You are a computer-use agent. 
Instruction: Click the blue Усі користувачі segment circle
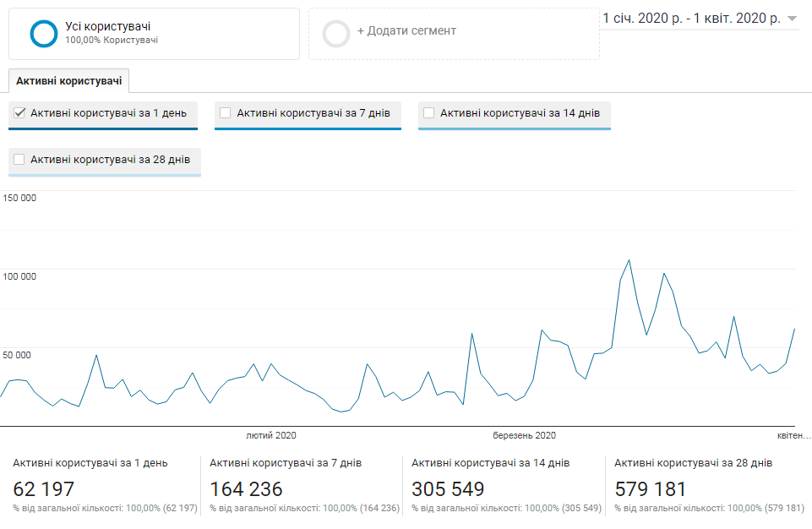43,34
